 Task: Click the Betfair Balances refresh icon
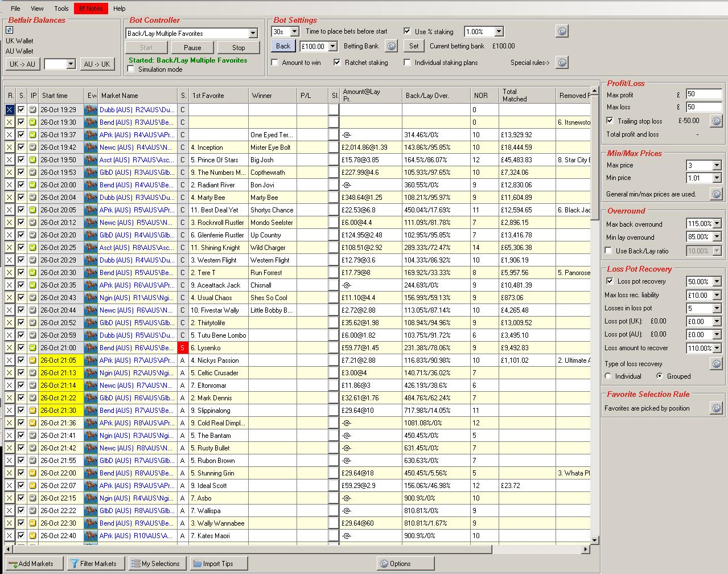10,30
